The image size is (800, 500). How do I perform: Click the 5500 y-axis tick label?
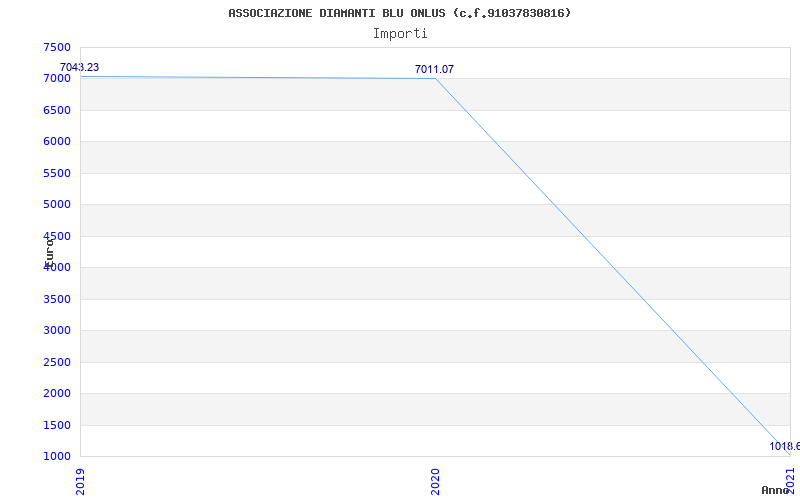coord(57,173)
